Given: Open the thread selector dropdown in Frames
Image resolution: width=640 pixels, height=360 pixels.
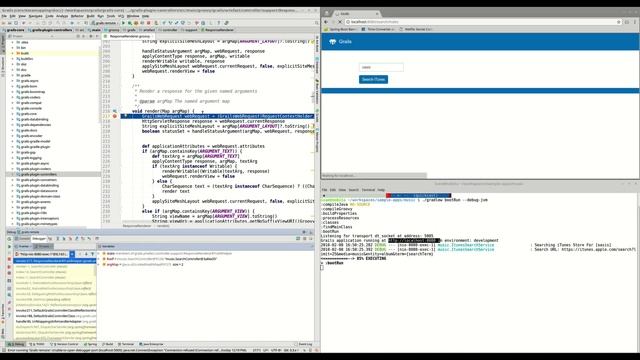Looking at the screenshot, I should click(72, 254).
